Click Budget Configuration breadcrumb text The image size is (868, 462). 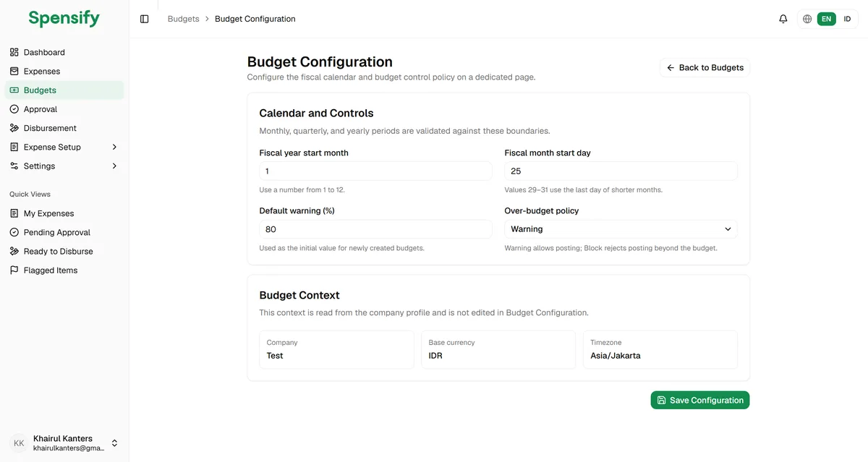coord(255,19)
